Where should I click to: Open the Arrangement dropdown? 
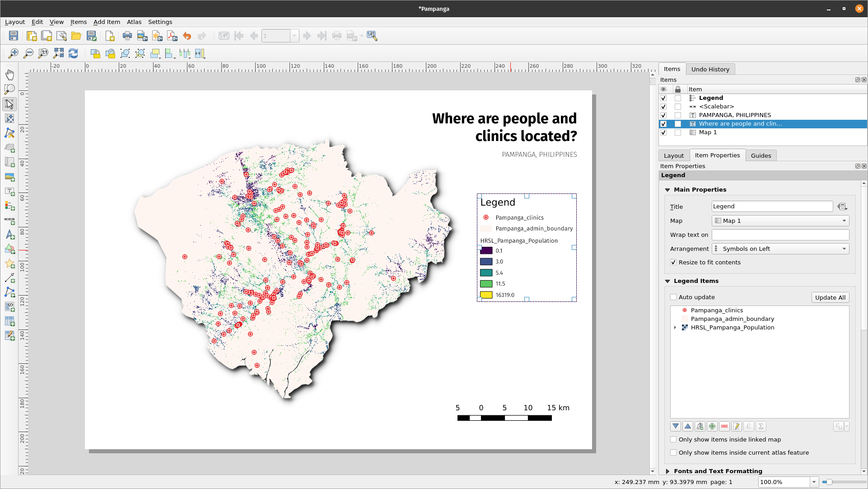pyautogui.click(x=780, y=249)
